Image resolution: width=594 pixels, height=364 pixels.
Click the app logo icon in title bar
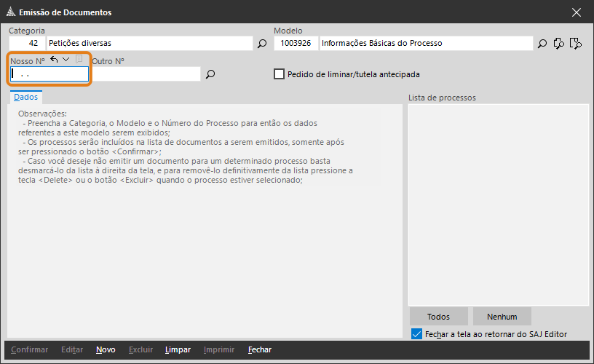coord(10,12)
